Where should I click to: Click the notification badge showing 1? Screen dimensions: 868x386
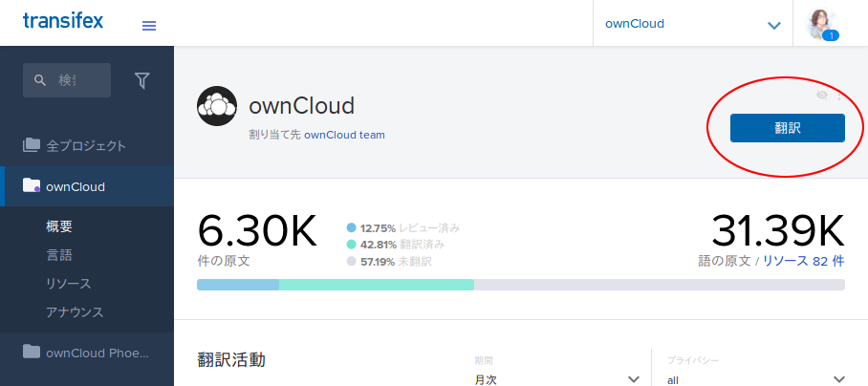point(831,36)
